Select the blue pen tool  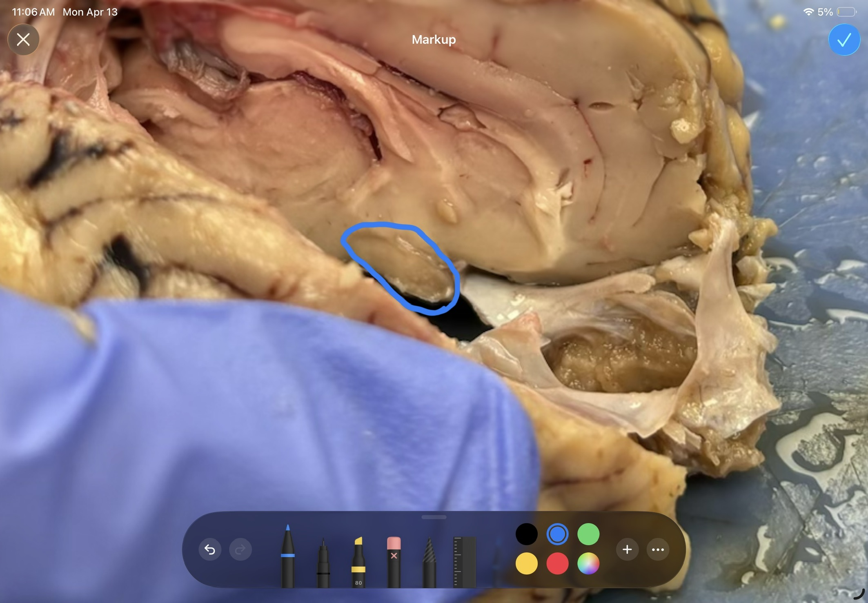[288, 557]
